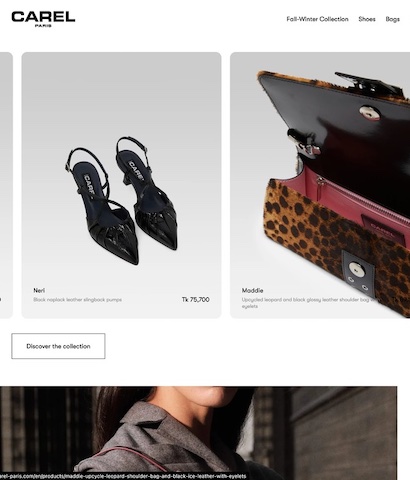Open the Fall-Winter Collection menu
This screenshot has width=410, height=480.
pos(317,19)
